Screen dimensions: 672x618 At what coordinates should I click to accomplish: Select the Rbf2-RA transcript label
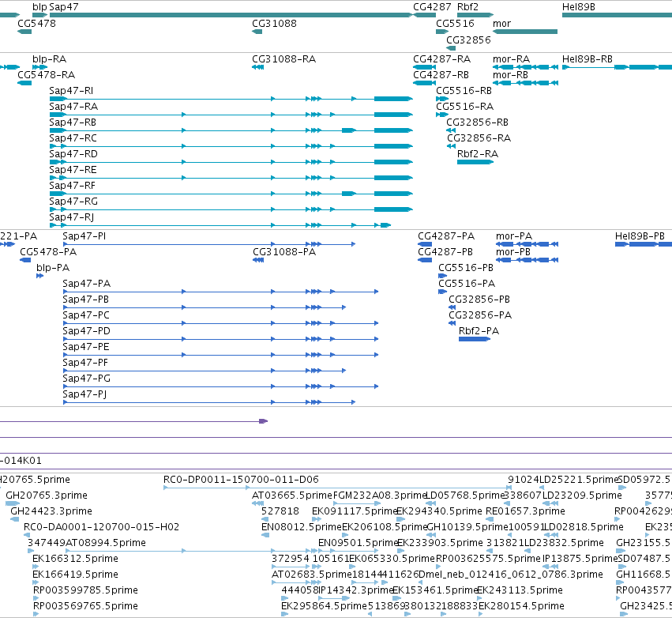pos(478,153)
